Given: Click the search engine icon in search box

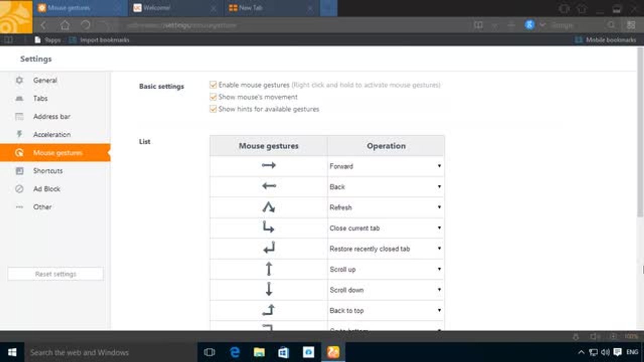Looking at the screenshot, I should (x=529, y=25).
